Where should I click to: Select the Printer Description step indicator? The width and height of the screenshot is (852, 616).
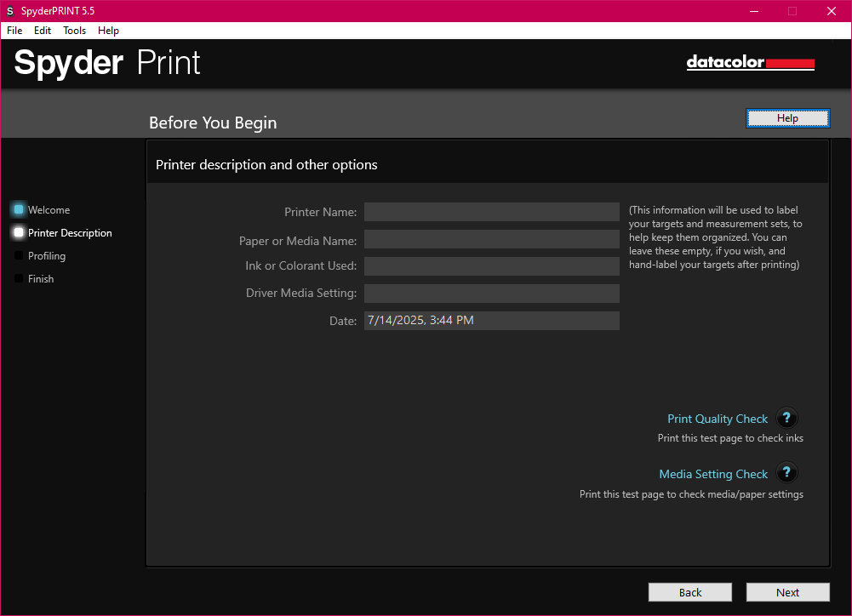coord(19,232)
